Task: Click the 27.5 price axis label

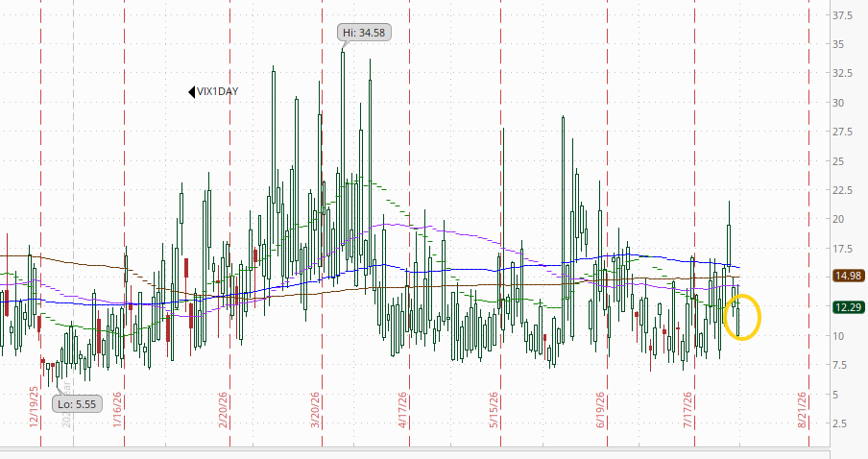Action: [x=842, y=132]
